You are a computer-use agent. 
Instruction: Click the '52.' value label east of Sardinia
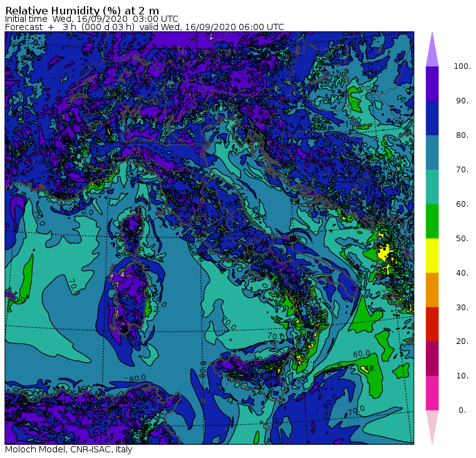[x=154, y=310]
